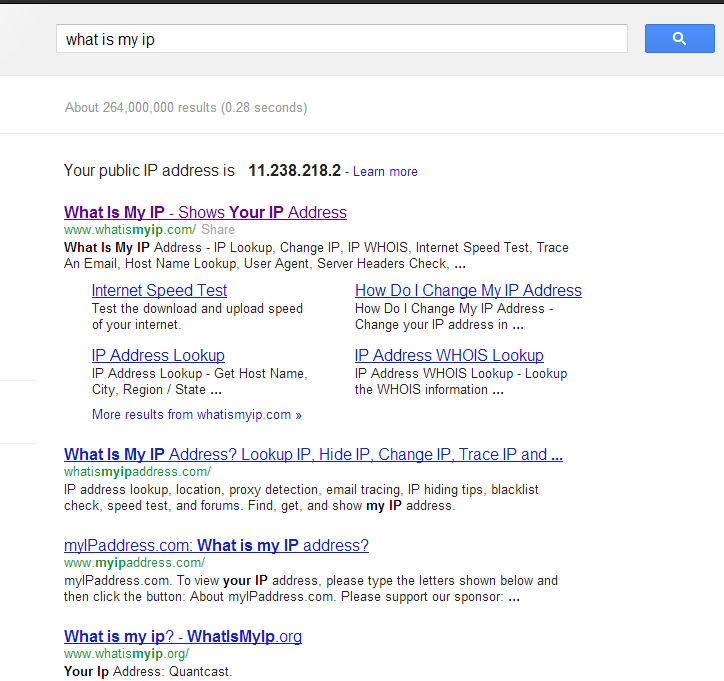This screenshot has height=681, width=724.
Task: Click 'More results from whatismyip.com »'
Action: click(197, 414)
